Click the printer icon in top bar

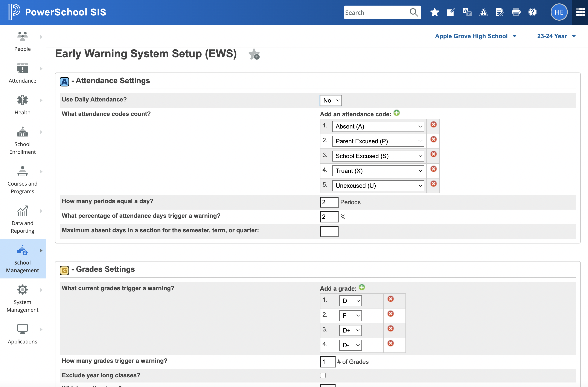(x=516, y=12)
